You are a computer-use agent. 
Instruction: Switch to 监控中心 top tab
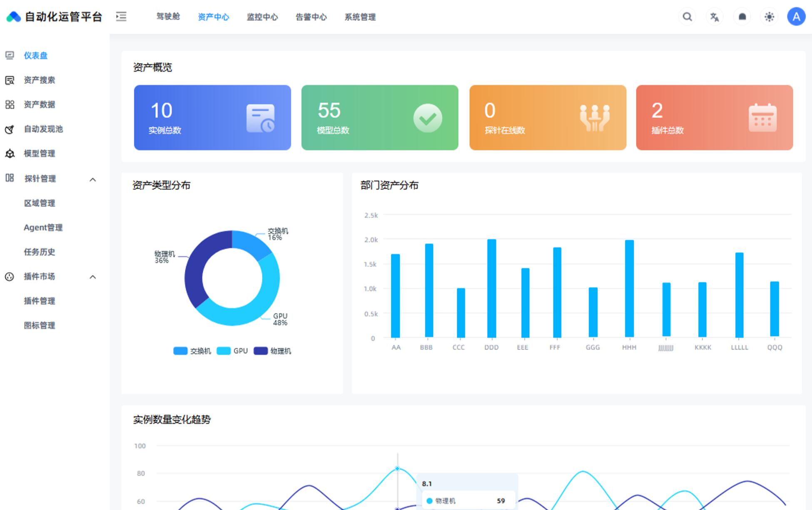click(x=262, y=17)
